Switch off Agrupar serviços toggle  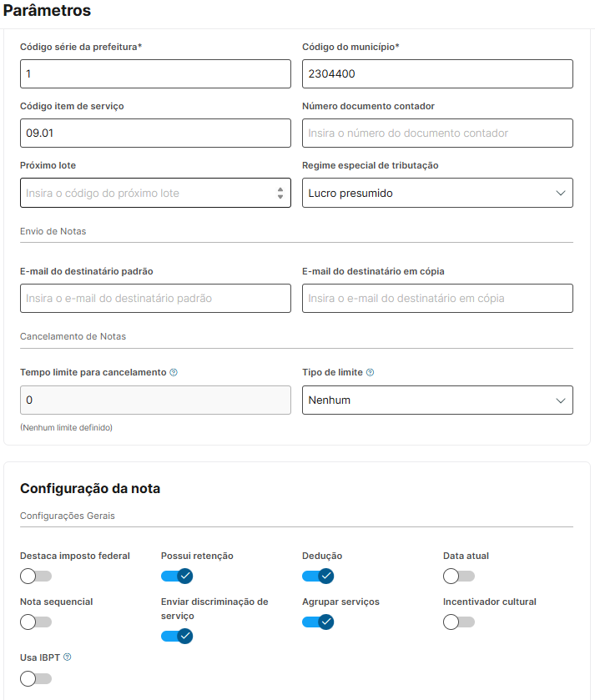(x=318, y=622)
